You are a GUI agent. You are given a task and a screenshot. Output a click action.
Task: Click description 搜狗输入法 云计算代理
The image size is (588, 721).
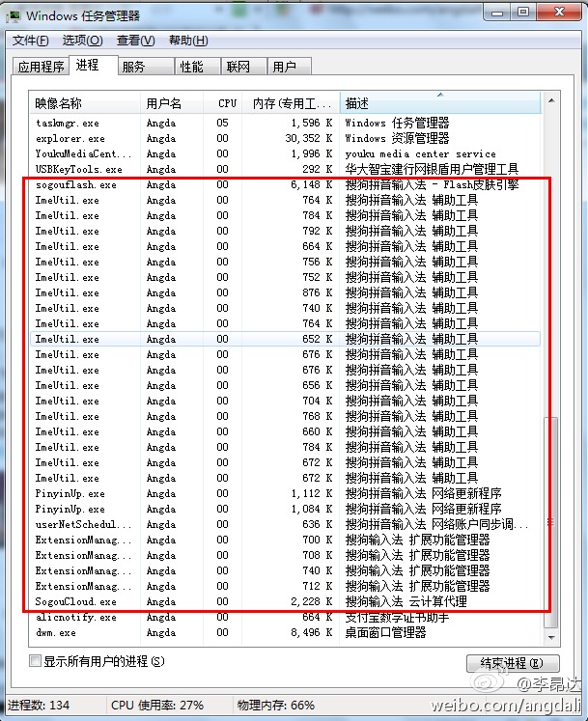406,601
